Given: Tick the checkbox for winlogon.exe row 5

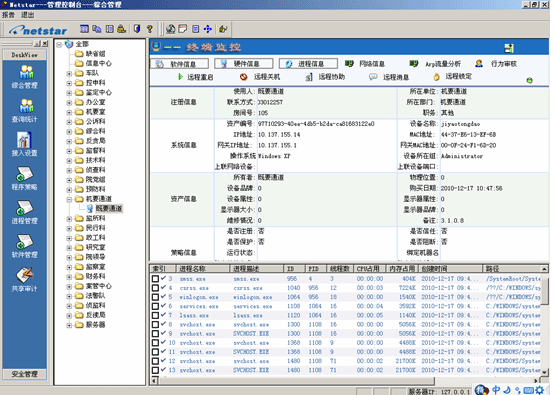Looking at the screenshot, I should coord(155,297).
